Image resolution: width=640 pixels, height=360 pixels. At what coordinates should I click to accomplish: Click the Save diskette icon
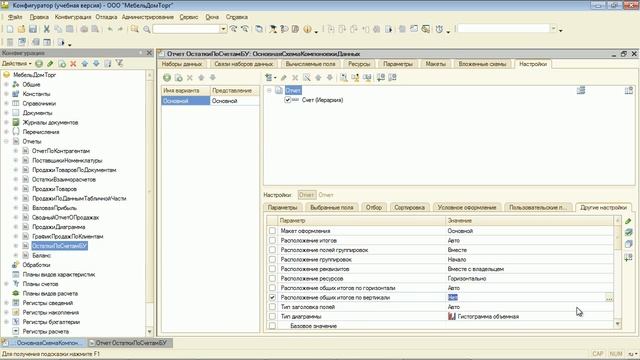(33, 29)
